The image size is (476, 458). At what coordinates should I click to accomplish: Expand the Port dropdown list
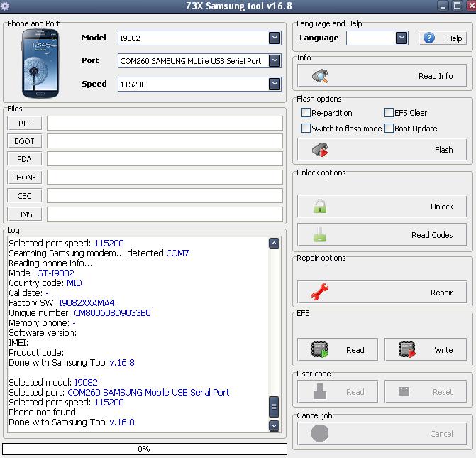pyautogui.click(x=275, y=61)
